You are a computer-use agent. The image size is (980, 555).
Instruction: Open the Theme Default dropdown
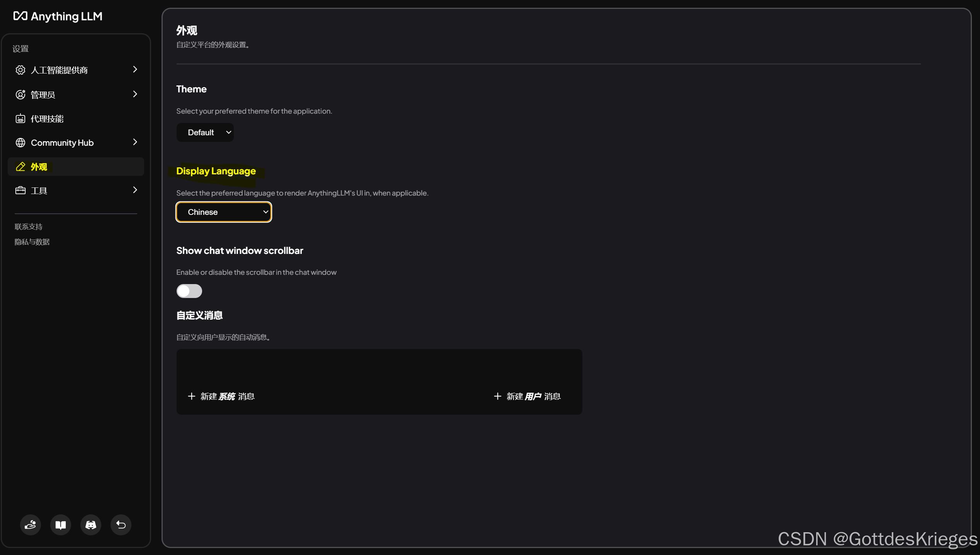tap(205, 133)
